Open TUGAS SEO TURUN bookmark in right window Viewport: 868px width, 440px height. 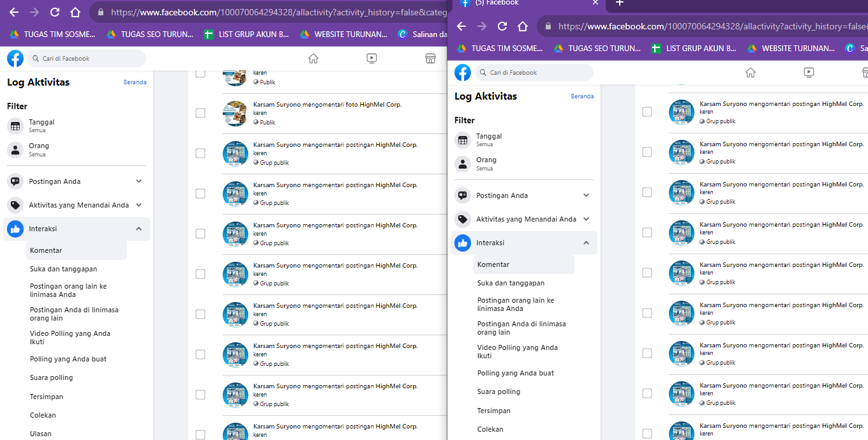(597, 48)
